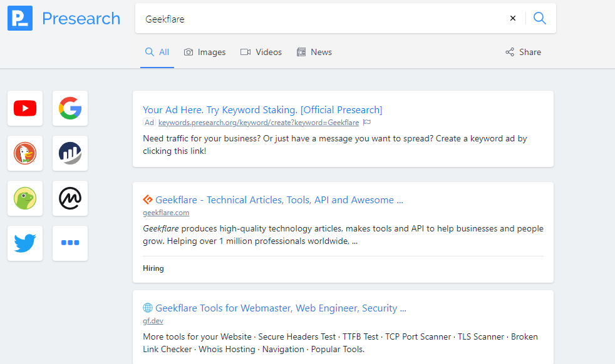Select the All results tab
This screenshot has width=615, height=364.
(x=157, y=52)
